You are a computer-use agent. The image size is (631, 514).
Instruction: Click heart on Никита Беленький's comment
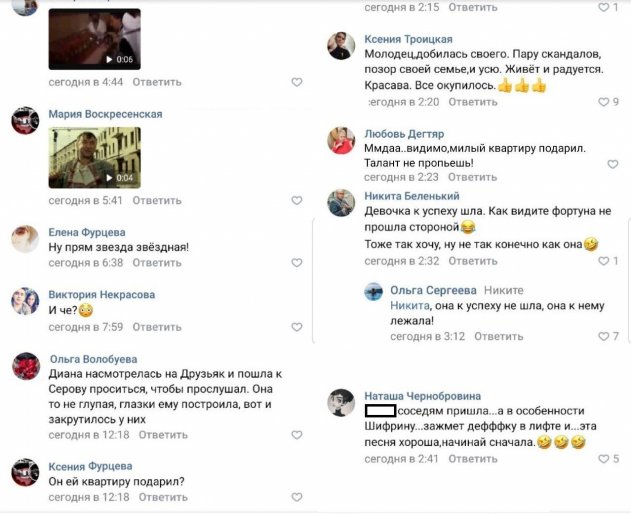pos(603,261)
